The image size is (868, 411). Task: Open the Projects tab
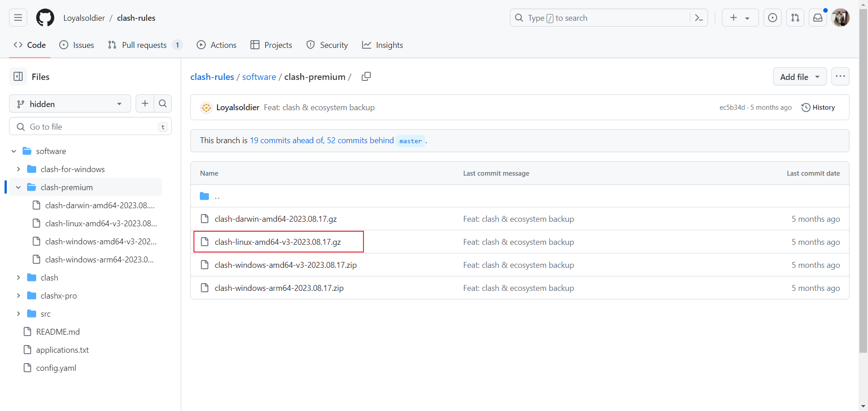[x=271, y=45]
